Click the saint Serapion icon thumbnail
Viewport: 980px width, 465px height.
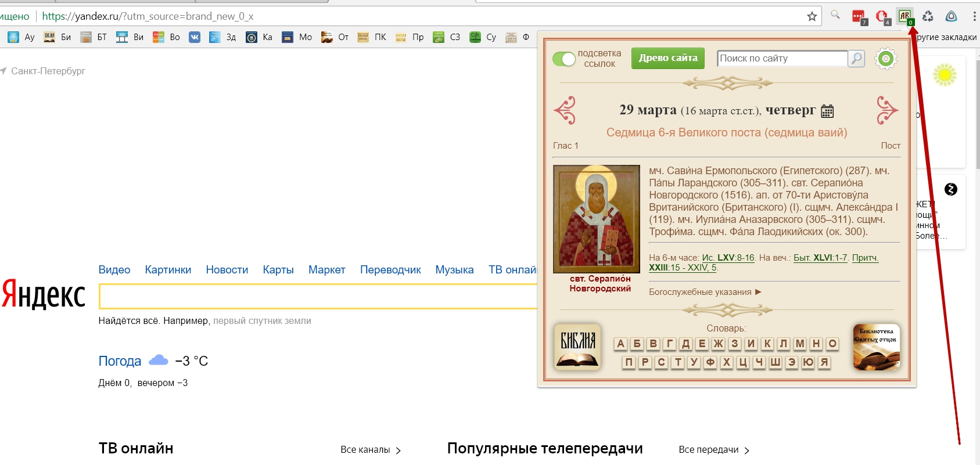pos(597,219)
